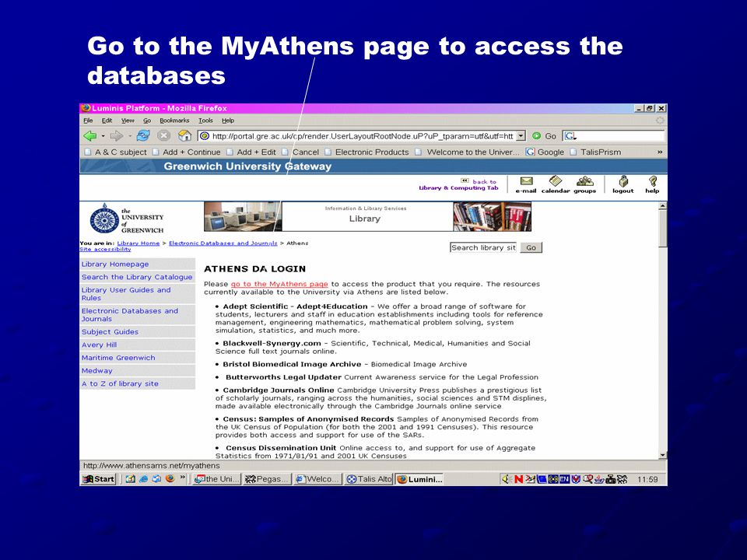Click the Add + Edit bookmark
The image size is (747, 560).
[251, 152]
